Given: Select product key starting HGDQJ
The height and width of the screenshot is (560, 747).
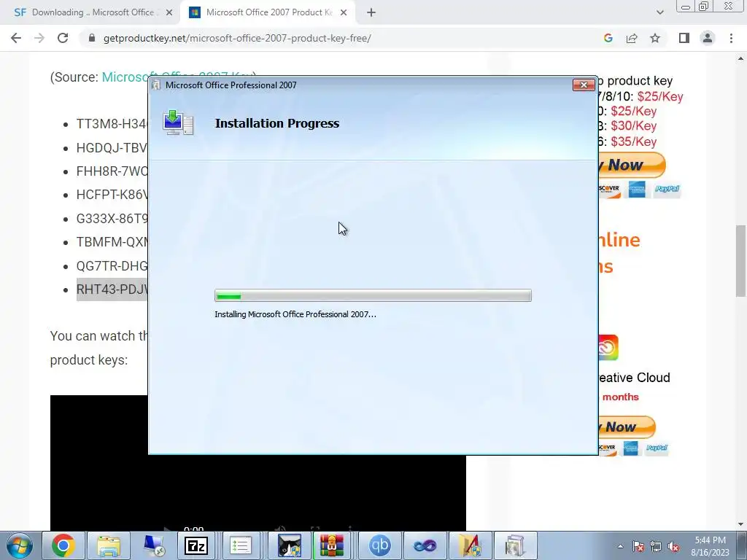Looking at the screenshot, I should (112, 147).
